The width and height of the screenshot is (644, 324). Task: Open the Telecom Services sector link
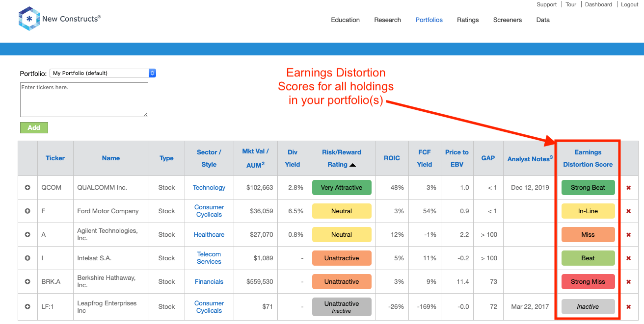(x=209, y=258)
